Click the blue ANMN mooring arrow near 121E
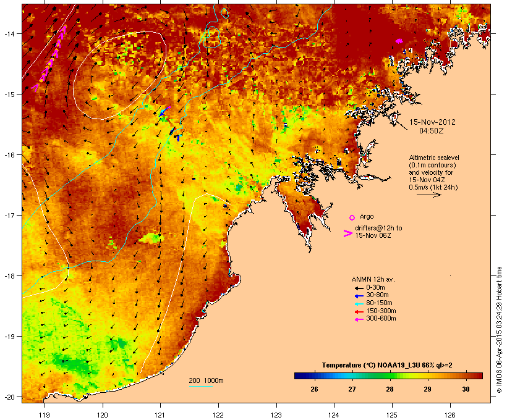 click(164, 111)
